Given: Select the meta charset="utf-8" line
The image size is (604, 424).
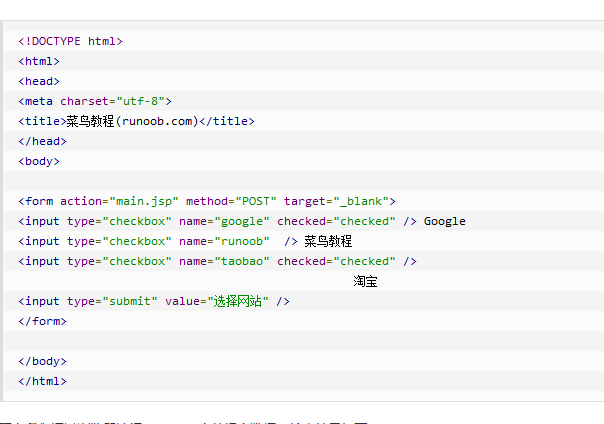Looking at the screenshot, I should [x=95, y=101].
